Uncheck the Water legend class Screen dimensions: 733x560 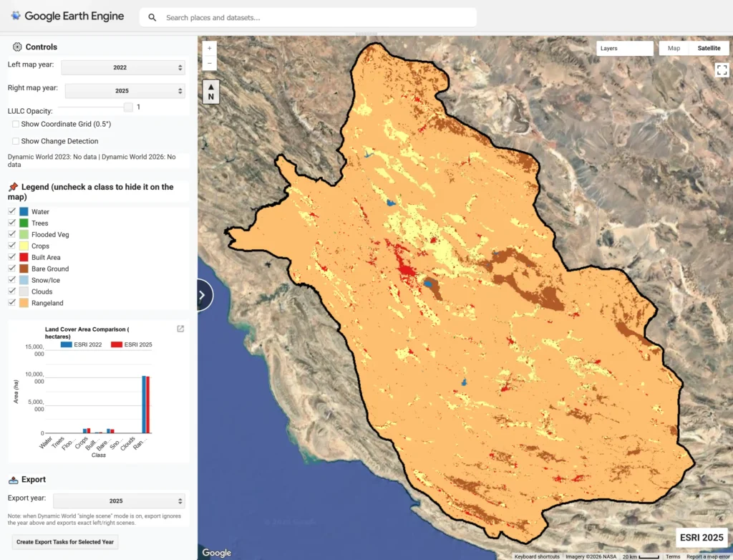click(12, 211)
